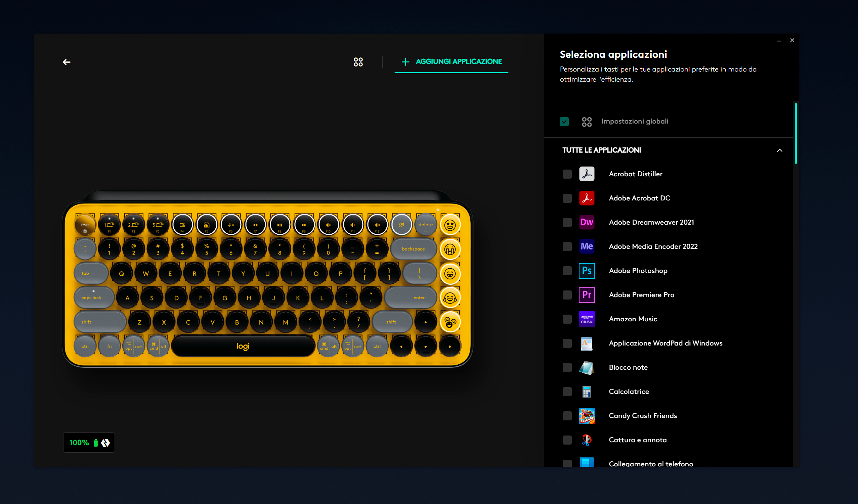Click the AGGIUNGI APPLICAZIONE button
858x504 pixels.
coord(451,61)
